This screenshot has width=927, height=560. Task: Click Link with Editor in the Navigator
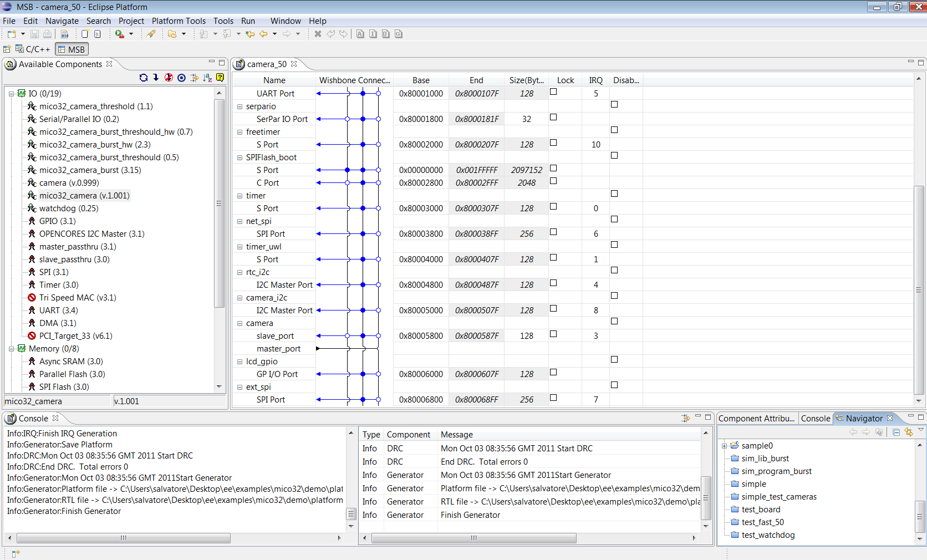point(909,432)
